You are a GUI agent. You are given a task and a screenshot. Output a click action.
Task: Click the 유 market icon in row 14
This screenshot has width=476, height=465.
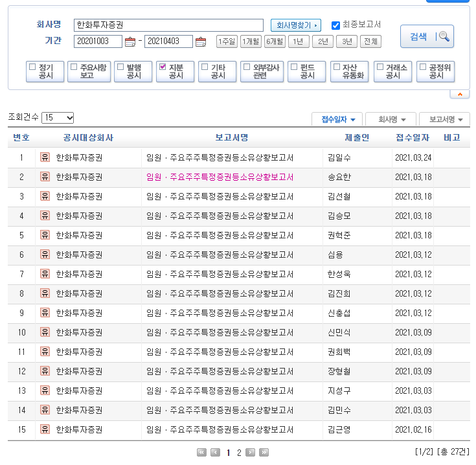pos(45,410)
